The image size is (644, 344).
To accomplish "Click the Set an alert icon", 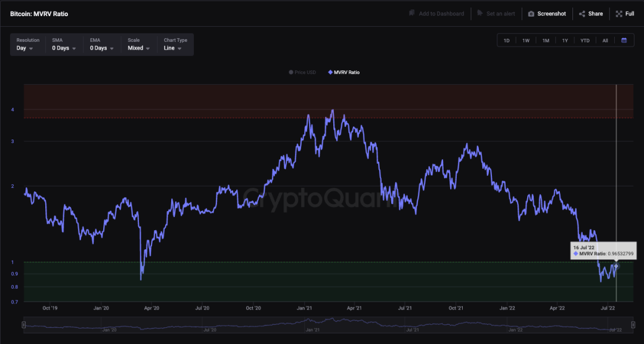I will [480, 14].
